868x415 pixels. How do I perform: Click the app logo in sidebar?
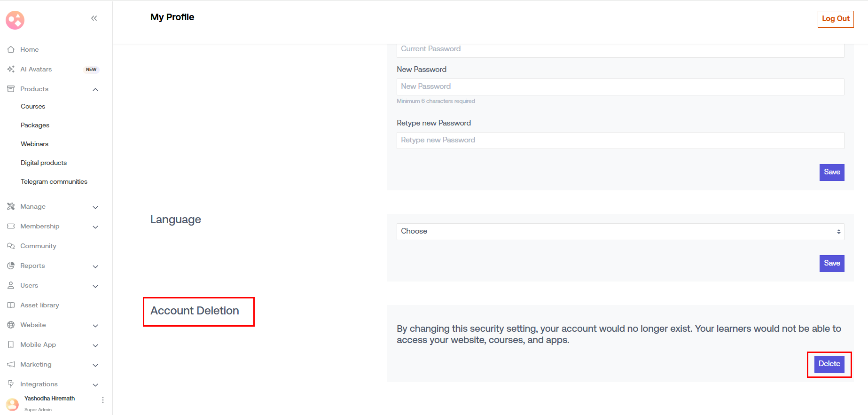tap(15, 20)
